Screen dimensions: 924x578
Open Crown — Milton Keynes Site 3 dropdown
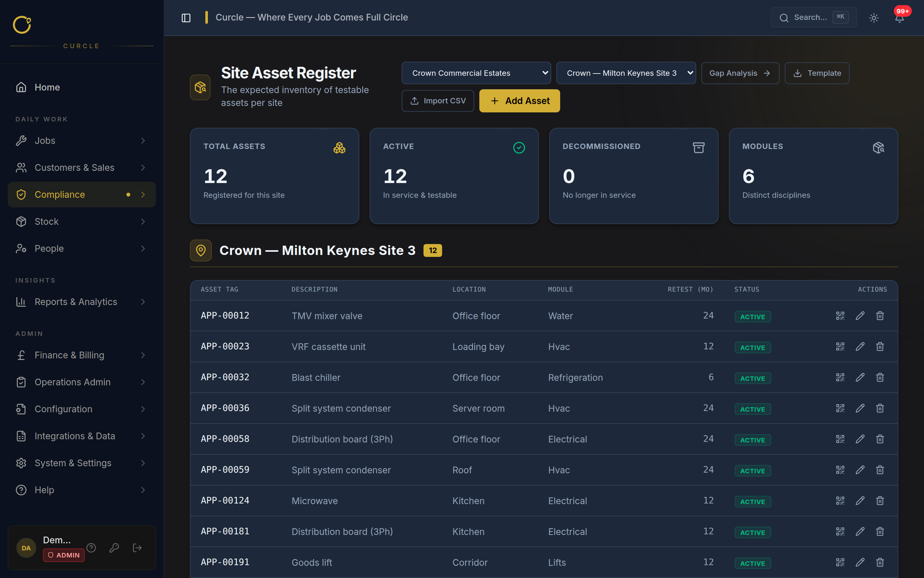coord(626,73)
